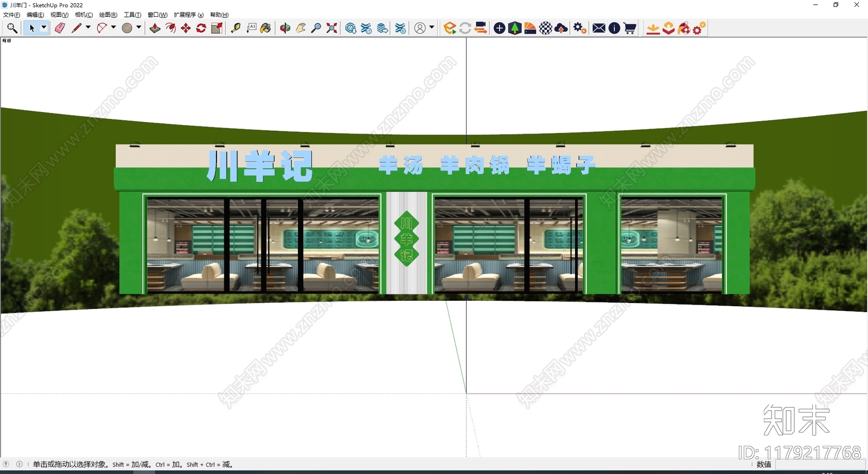This screenshot has height=474, width=868.
Task: Select the Arc tool
Action: 101,28
